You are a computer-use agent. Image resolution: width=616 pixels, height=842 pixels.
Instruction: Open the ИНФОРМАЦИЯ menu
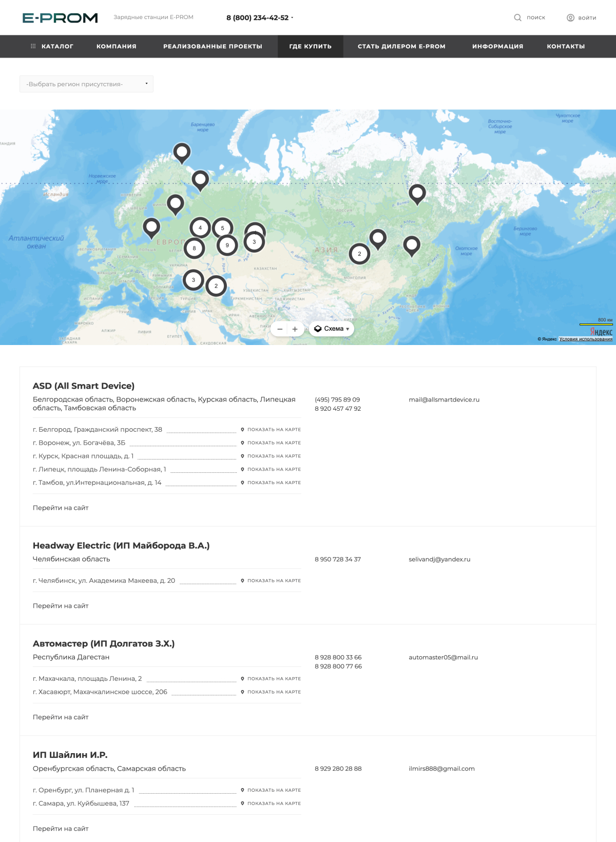[498, 46]
